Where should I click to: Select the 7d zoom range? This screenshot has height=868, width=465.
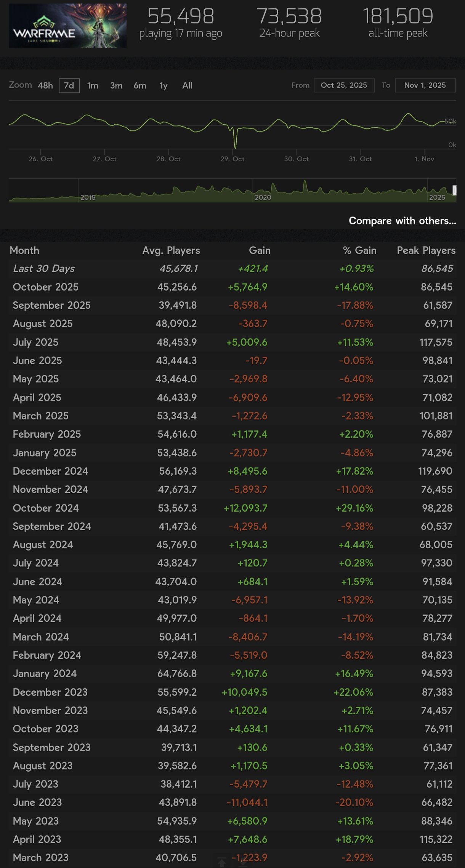(x=69, y=85)
